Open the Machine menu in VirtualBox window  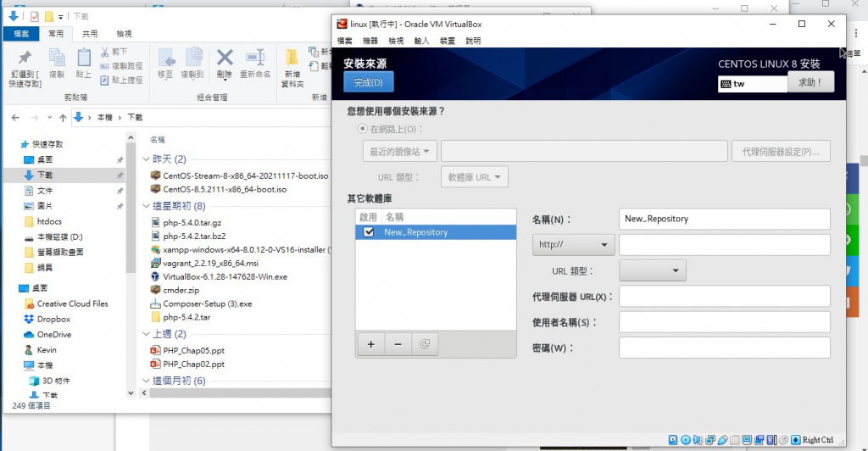[370, 41]
